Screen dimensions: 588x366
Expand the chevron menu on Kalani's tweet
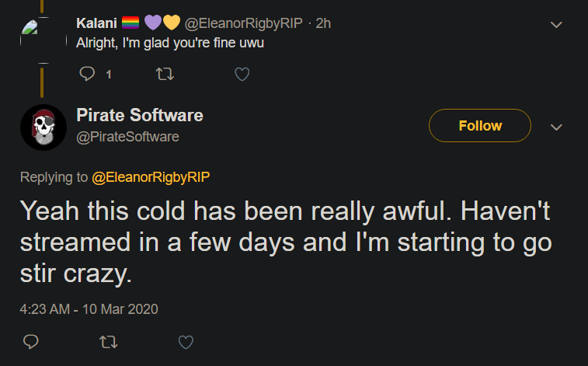[556, 25]
